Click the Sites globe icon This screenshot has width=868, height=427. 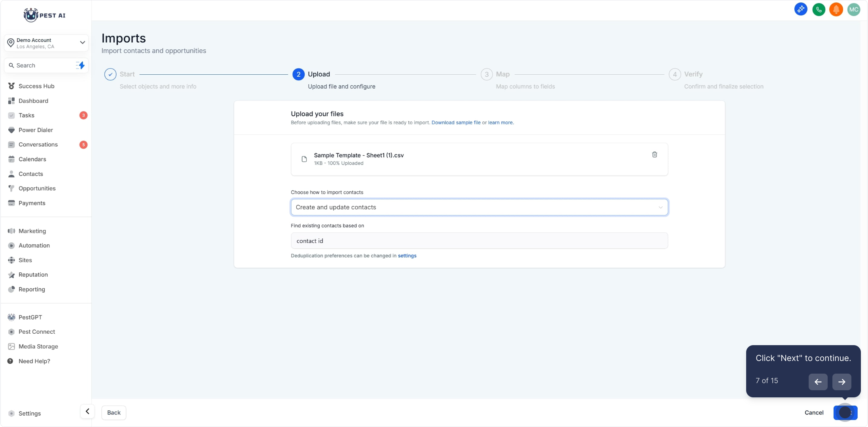point(11,260)
